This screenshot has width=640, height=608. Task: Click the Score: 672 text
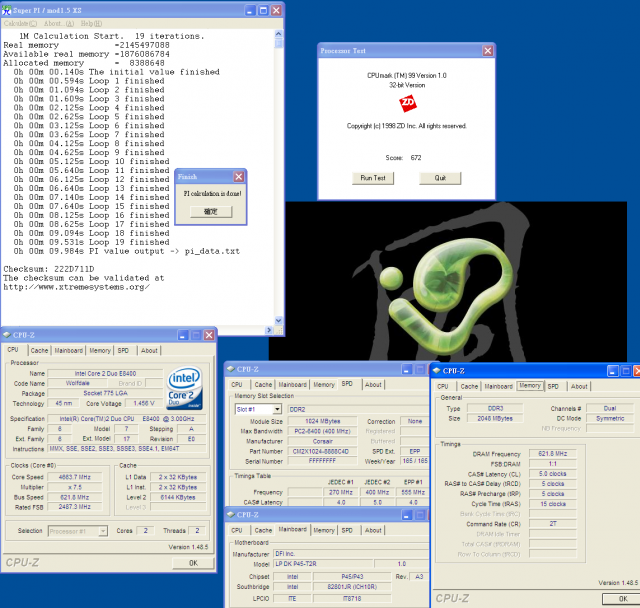tap(403, 158)
